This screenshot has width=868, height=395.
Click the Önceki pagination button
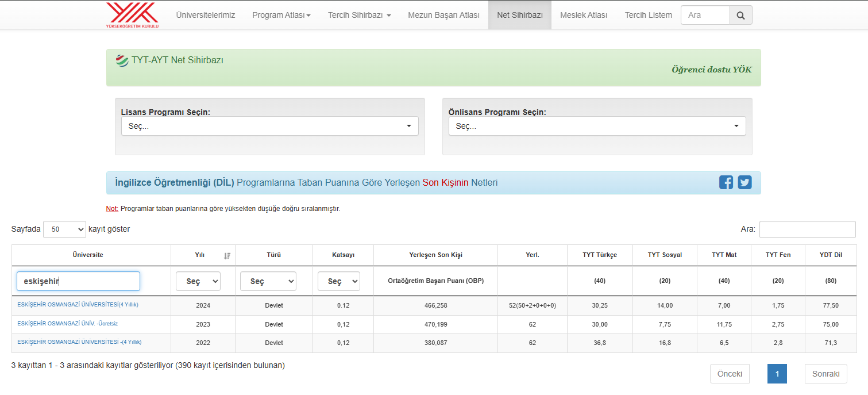730,374
